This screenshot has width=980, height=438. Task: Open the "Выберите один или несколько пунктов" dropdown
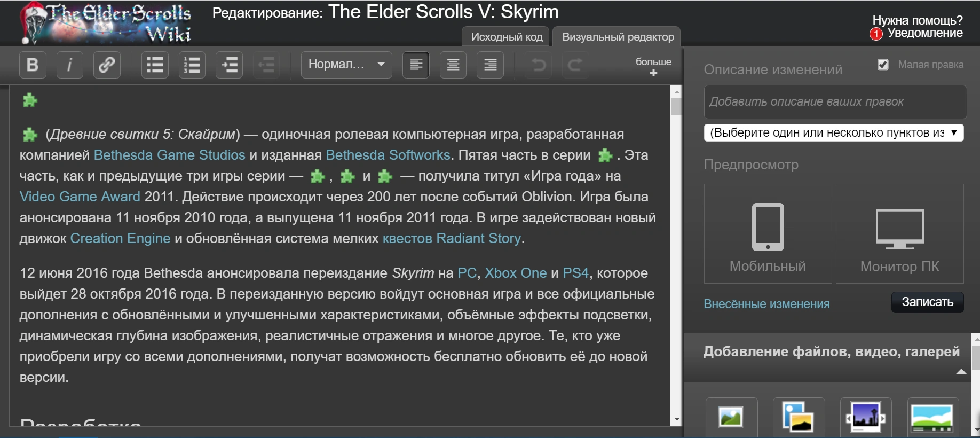(834, 132)
